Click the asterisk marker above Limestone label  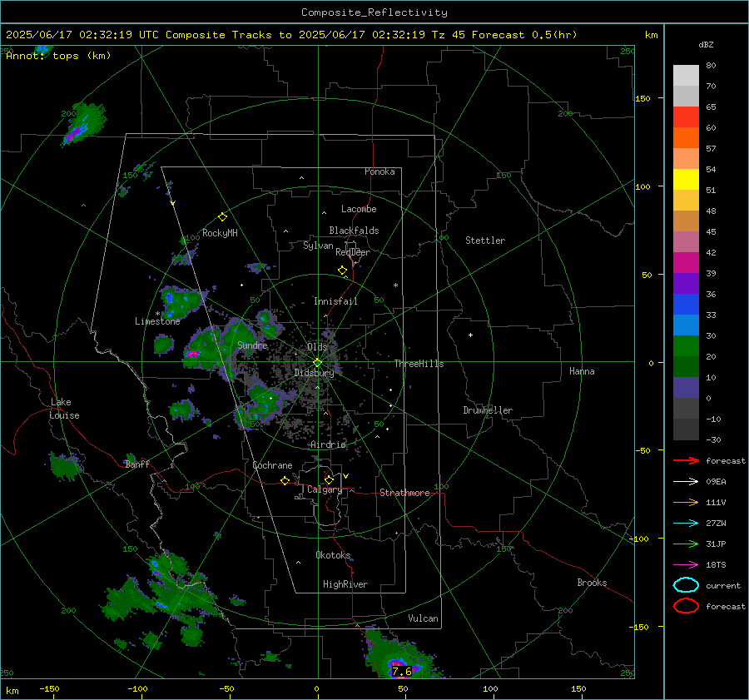(157, 314)
